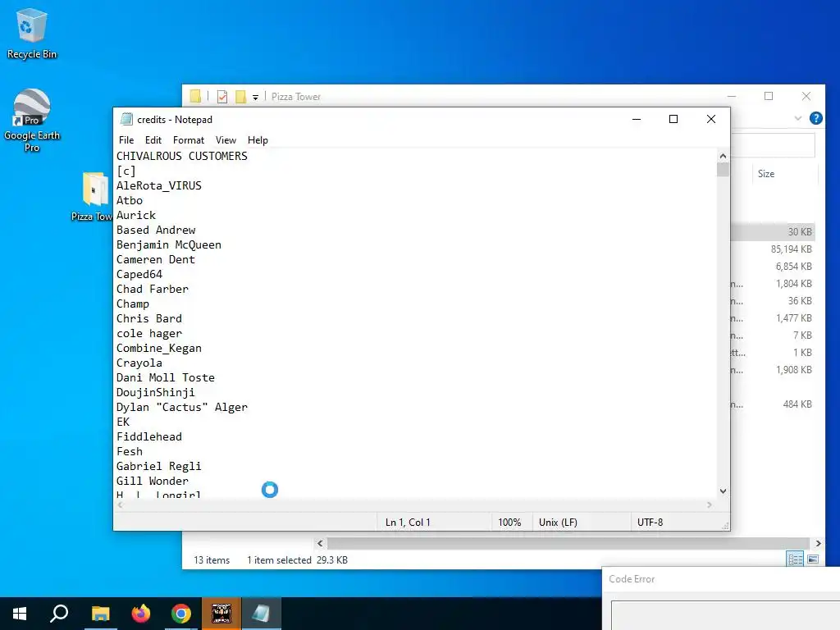This screenshot has width=840, height=630.
Task: Click the Size column header in Explorer
Action: click(x=784, y=174)
